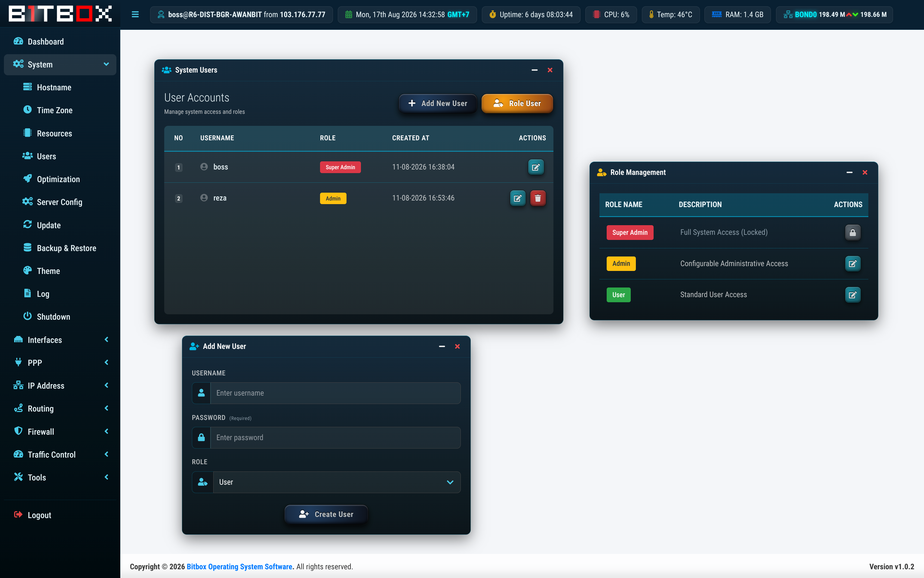924x578 pixels.
Task: Edit the reza user account
Action: pos(518,198)
